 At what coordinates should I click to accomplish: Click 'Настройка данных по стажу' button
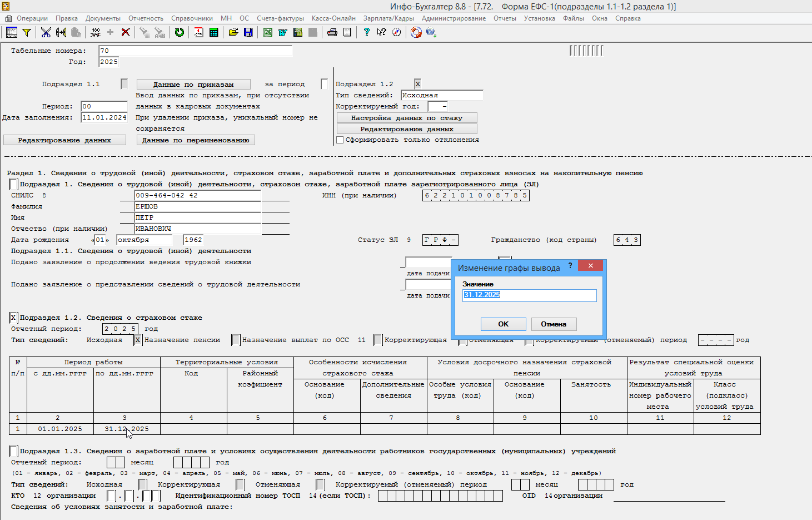point(407,118)
